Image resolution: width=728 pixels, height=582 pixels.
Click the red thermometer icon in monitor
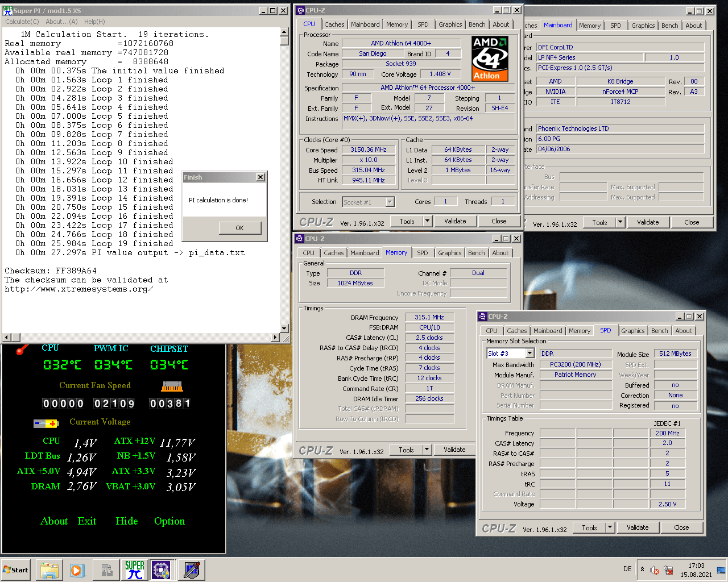point(22,349)
